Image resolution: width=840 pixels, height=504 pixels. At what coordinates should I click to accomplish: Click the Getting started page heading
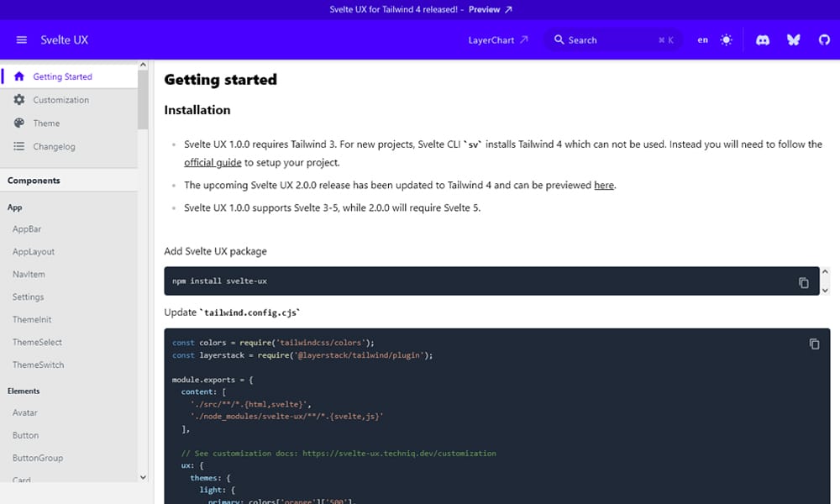tap(221, 79)
